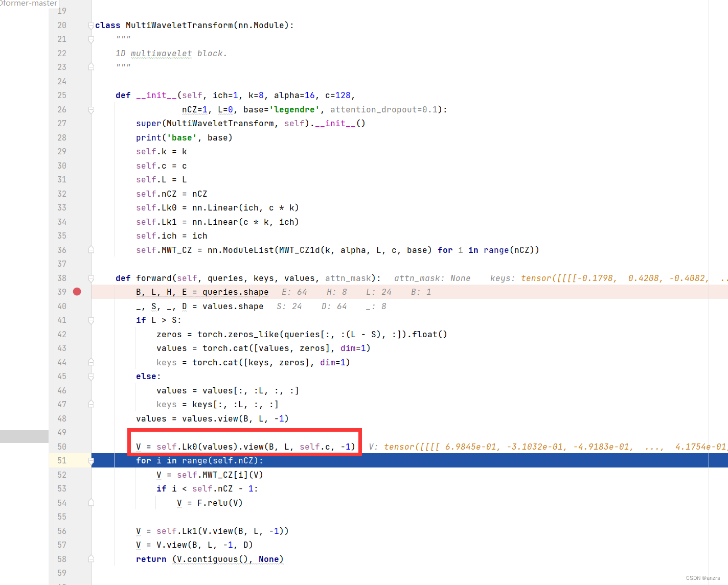Image resolution: width=728 pixels, height=585 pixels.
Task: Collapse the docstring fold marker on line 21
Action: tap(91, 39)
